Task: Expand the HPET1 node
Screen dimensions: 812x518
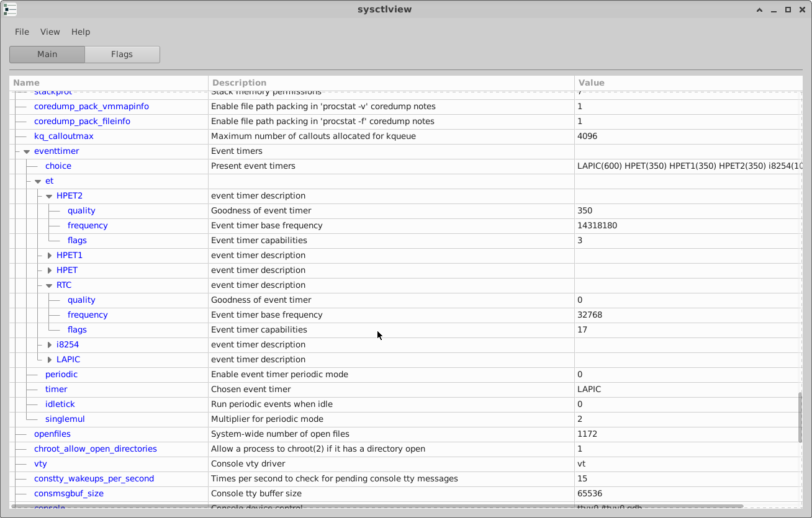Action: 49,256
